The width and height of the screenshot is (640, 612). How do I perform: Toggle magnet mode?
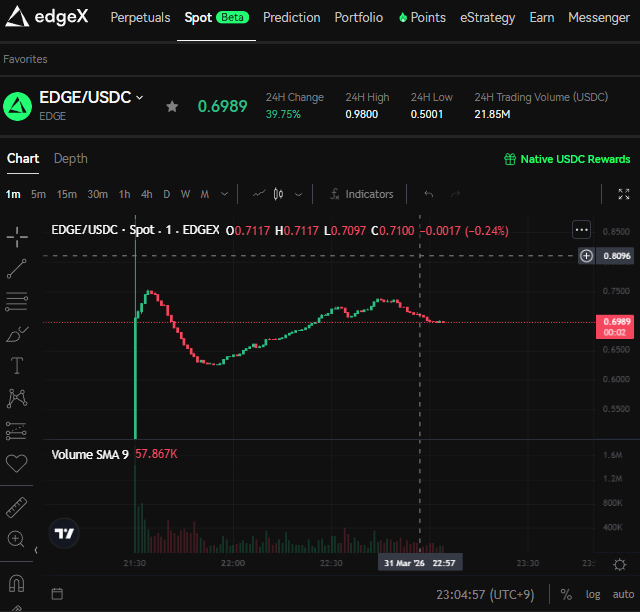pos(17,583)
